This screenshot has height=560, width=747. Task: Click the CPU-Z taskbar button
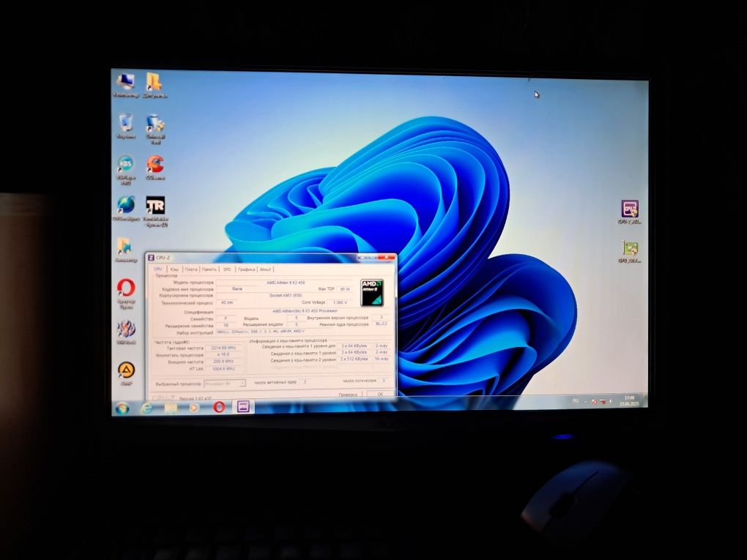tap(243, 407)
